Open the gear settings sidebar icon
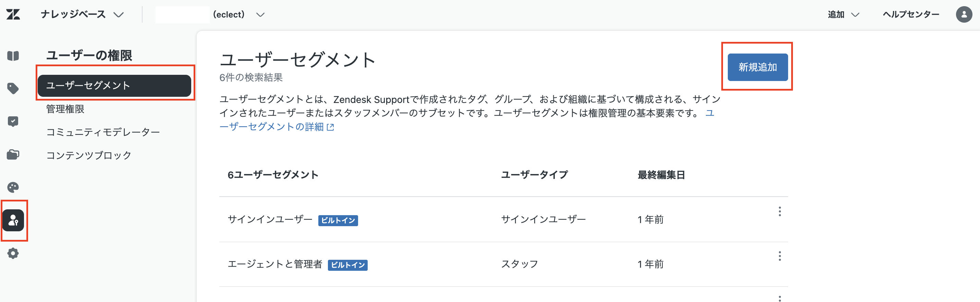The width and height of the screenshot is (980, 302). pyautogui.click(x=13, y=253)
